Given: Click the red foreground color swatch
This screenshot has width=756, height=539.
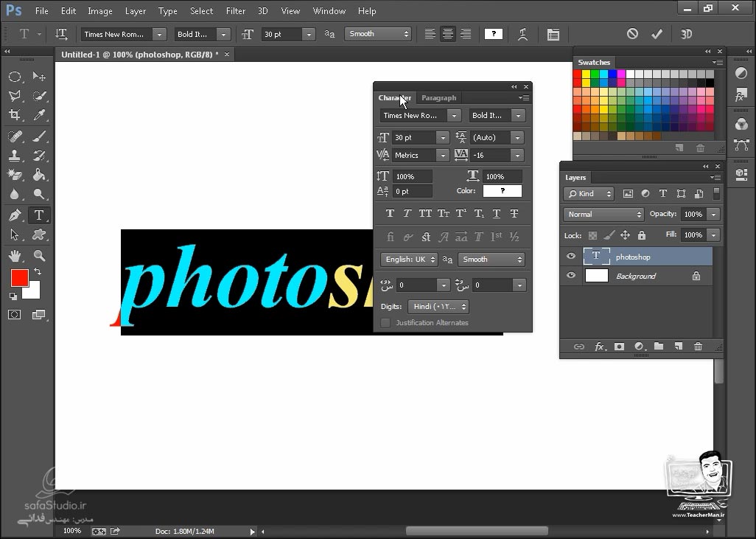Looking at the screenshot, I should [20, 278].
